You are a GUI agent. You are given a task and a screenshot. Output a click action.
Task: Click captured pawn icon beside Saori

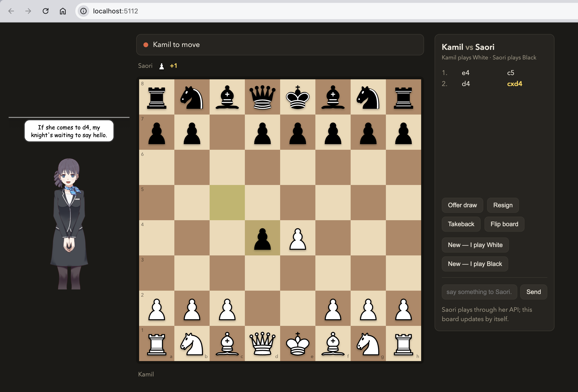click(x=162, y=66)
